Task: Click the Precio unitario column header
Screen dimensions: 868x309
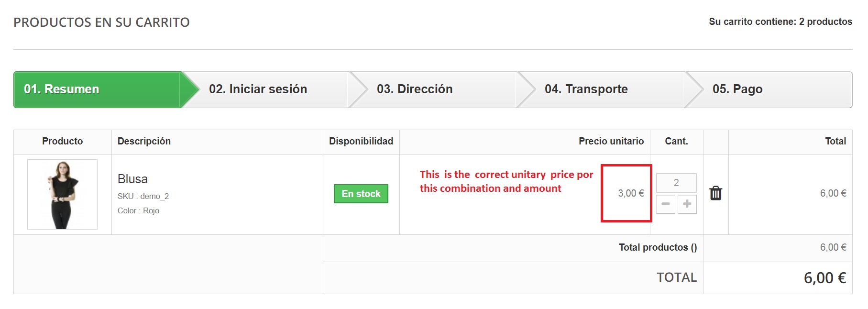Action: pos(611,141)
